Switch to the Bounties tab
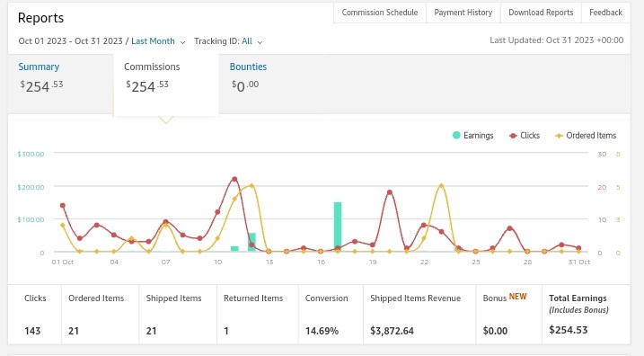 pyautogui.click(x=248, y=67)
